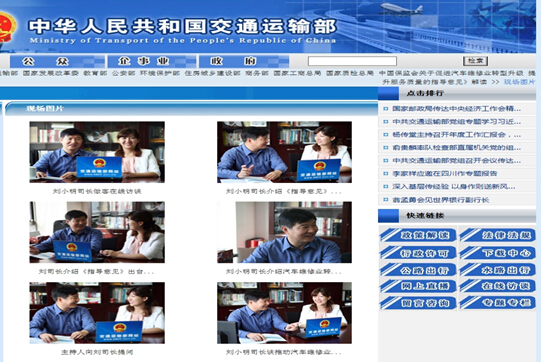Open the 行政许可 quick link button
Viewport: 541px width, 363px height.
click(x=418, y=253)
